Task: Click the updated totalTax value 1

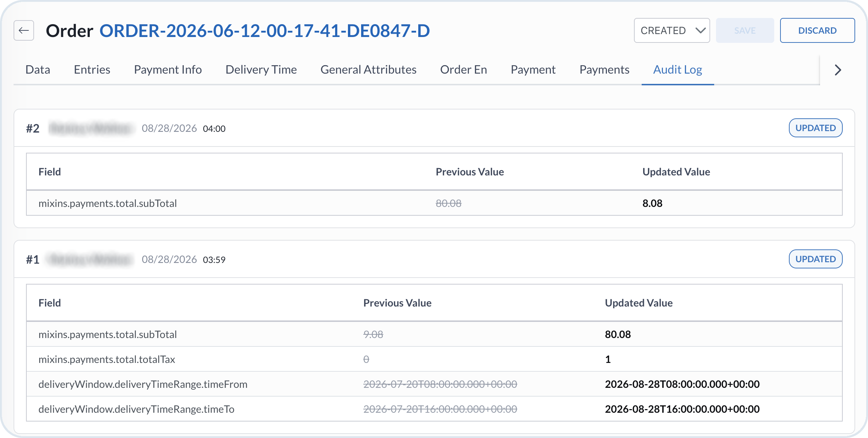Action: pyautogui.click(x=608, y=359)
